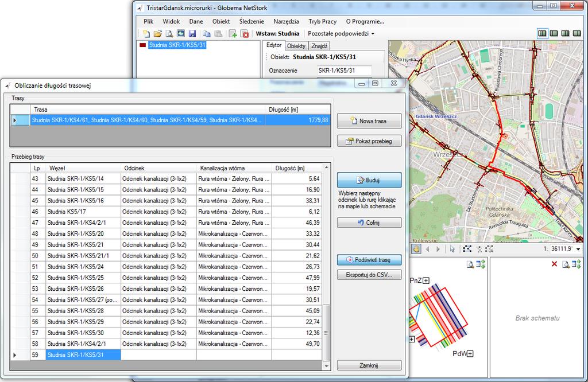Viewport: 588px width, 382px height.
Task: Switch to the Edytor tab
Action: coord(274,45)
